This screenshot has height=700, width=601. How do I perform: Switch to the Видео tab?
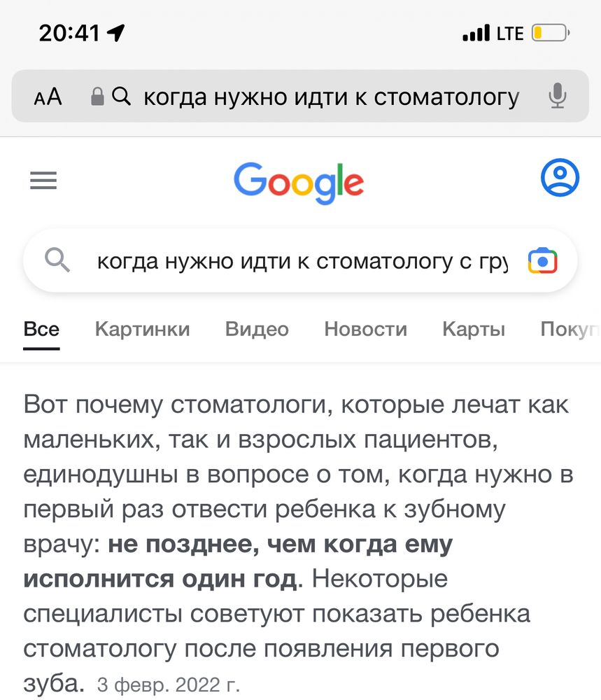click(256, 329)
